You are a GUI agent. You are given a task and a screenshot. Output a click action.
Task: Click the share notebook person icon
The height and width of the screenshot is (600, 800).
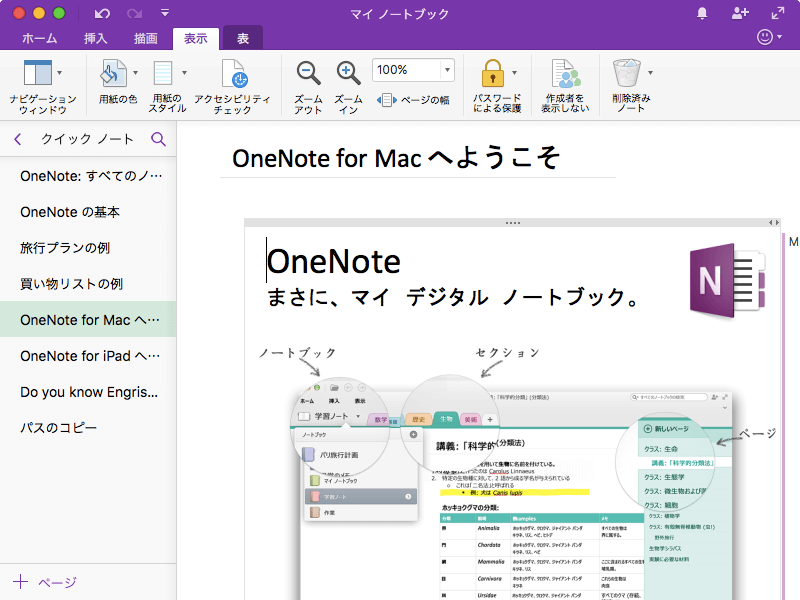point(740,13)
